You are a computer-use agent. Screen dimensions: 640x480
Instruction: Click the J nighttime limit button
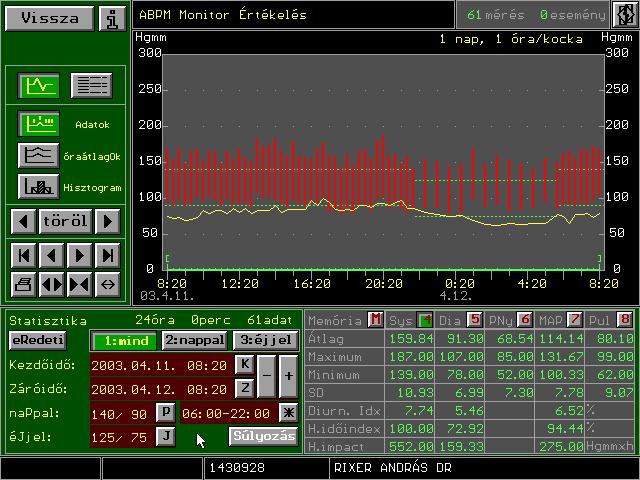coord(166,436)
